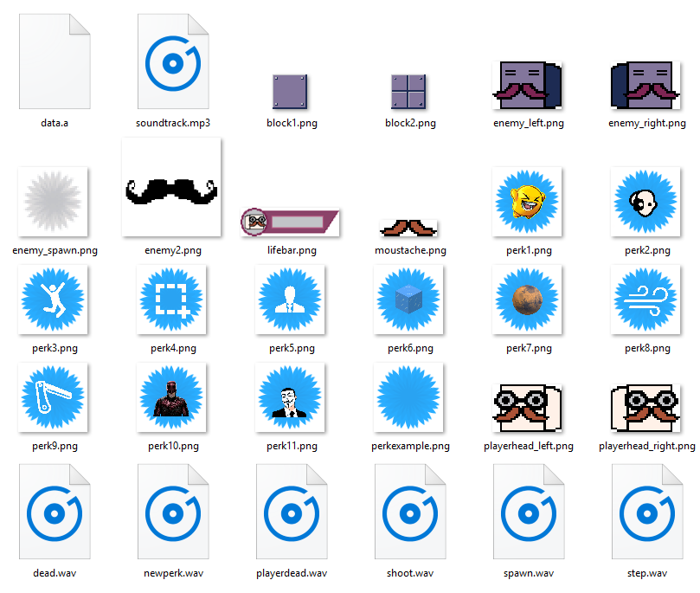Image resolution: width=700 pixels, height=593 pixels.
Task: Click the enemy_left.png thumbnail
Action: tap(527, 86)
